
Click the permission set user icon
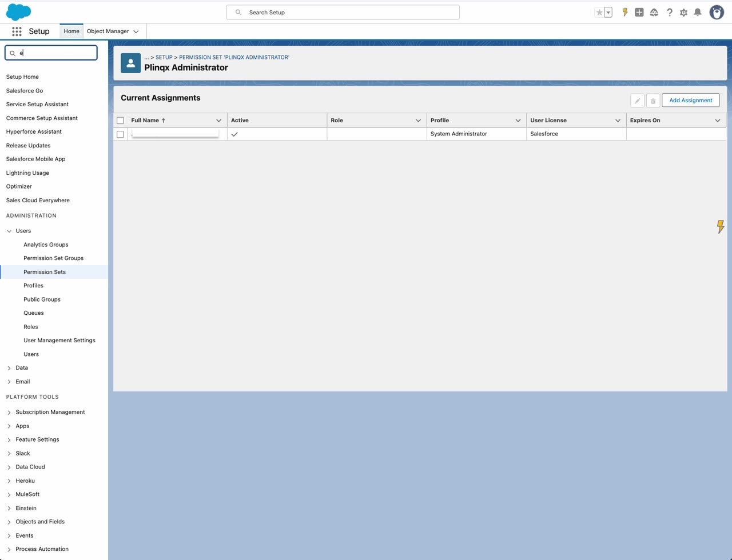pyautogui.click(x=130, y=63)
